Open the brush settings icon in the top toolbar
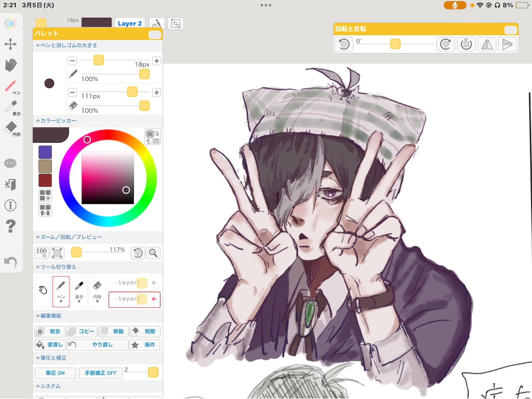Image resolution: width=532 pixels, height=399 pixels. coord(157,24)
